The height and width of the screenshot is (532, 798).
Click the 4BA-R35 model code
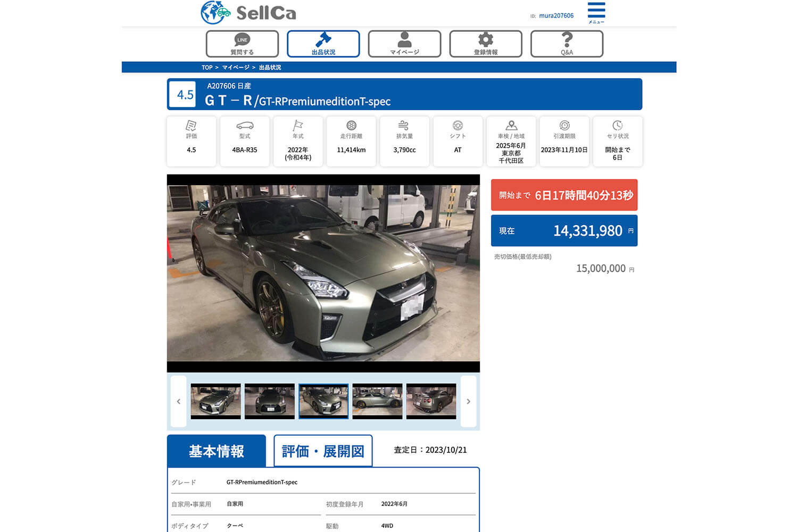[x=245, y=150]
